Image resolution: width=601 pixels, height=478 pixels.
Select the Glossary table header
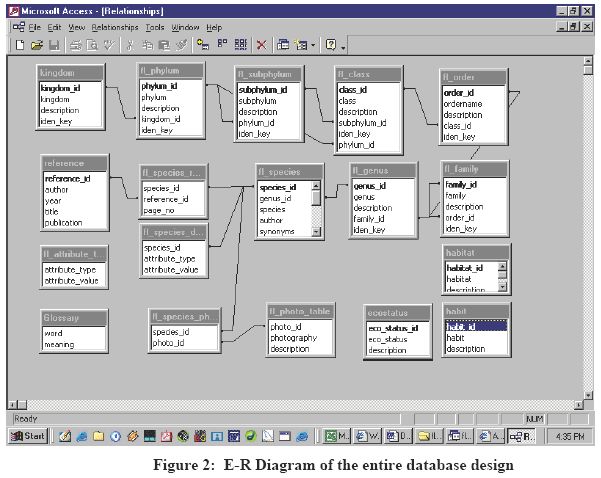(73, 318)
